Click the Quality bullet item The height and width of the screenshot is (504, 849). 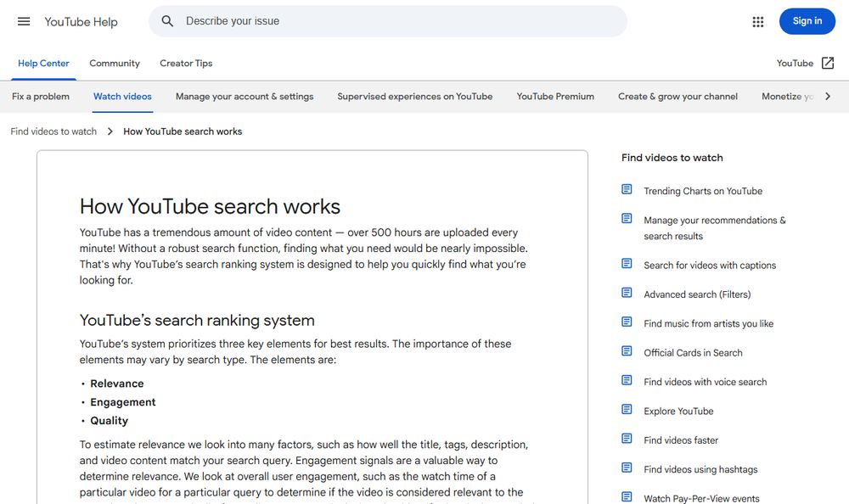(110, 421)
